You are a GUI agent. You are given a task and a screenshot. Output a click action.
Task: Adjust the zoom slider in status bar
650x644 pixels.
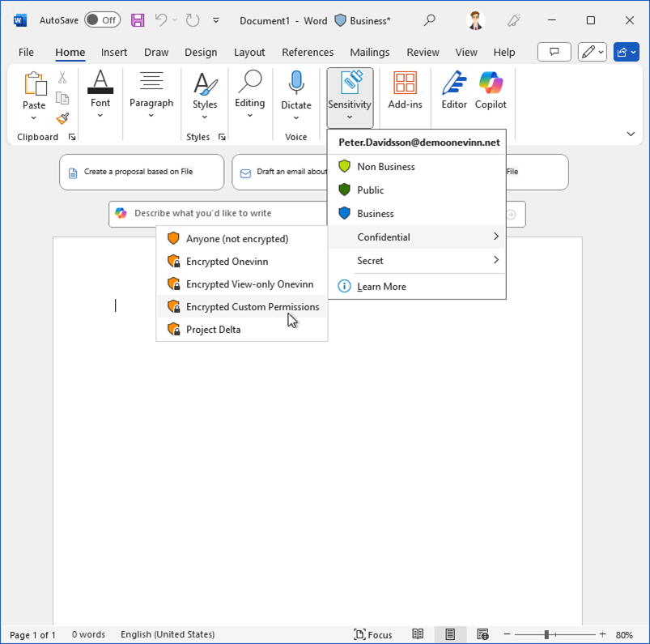click(547, 634)
